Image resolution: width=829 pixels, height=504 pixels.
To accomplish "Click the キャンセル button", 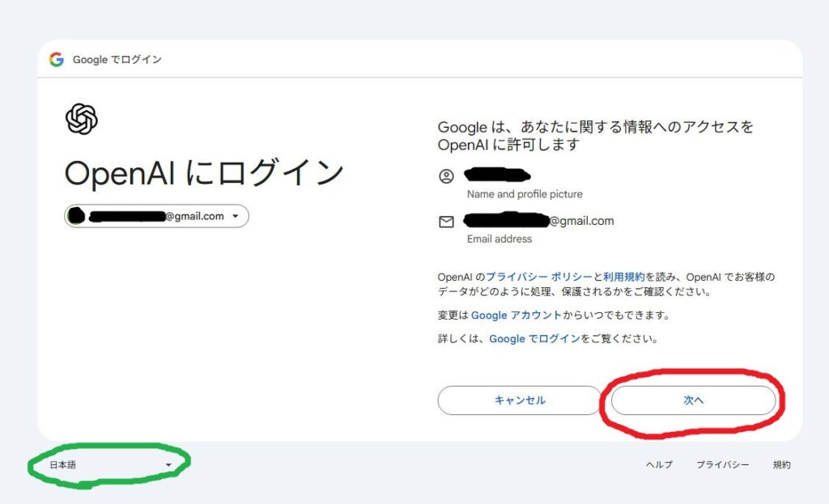I will pyautogui.click(x=519, y=400).
